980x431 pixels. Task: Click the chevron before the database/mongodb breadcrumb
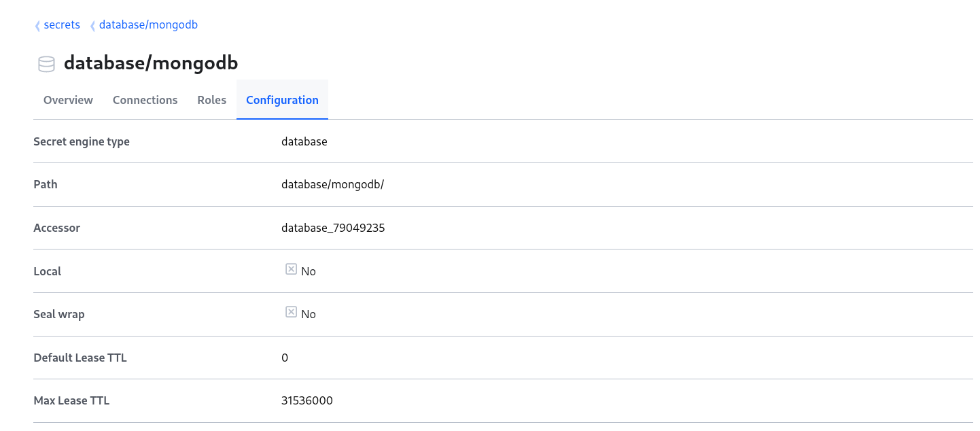coord(92,26)
